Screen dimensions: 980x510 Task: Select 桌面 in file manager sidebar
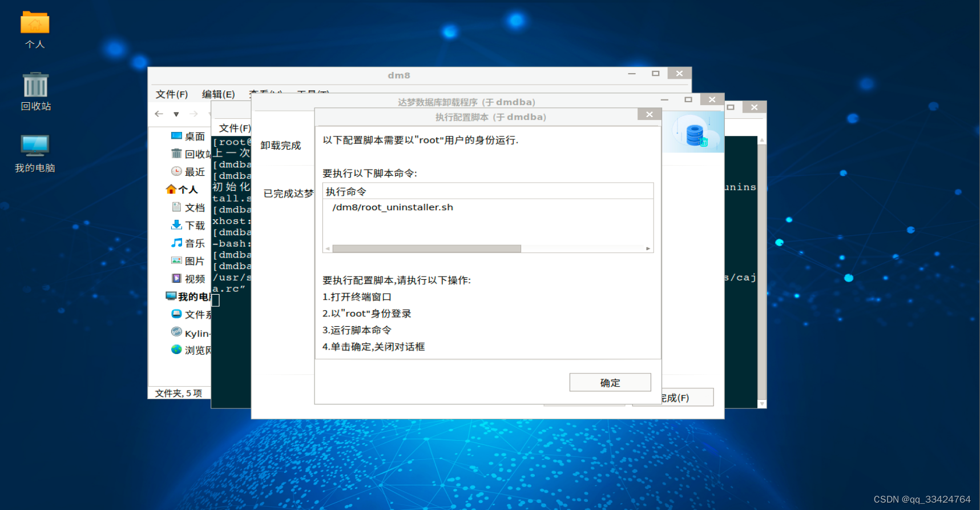pyautogui.click(x=188, y=136)
